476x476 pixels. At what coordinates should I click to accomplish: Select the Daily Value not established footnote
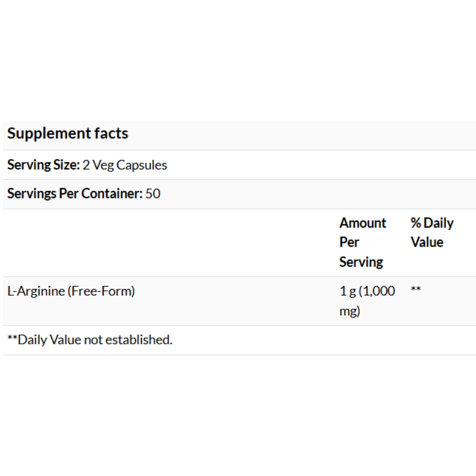90,340
